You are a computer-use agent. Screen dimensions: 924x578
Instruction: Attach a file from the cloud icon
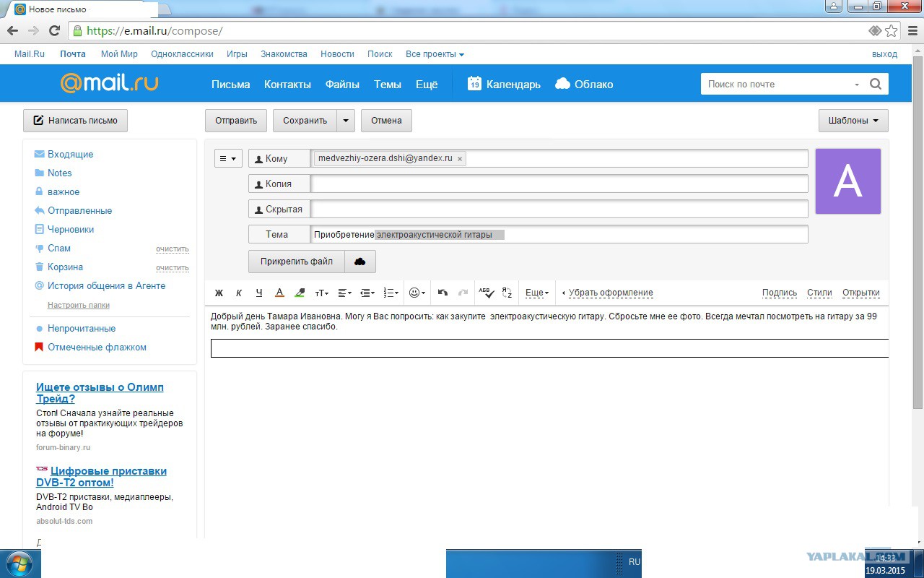pyautogui.click(x=360, y=262)
